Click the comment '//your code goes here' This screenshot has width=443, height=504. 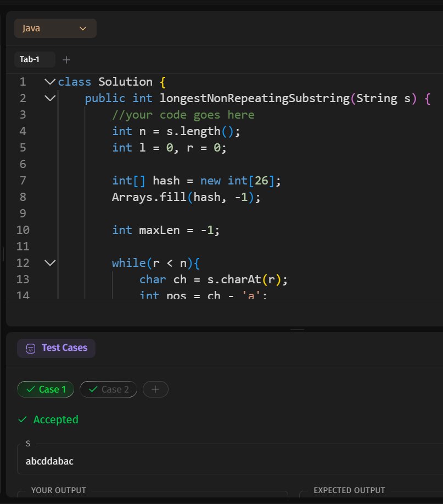183,115
